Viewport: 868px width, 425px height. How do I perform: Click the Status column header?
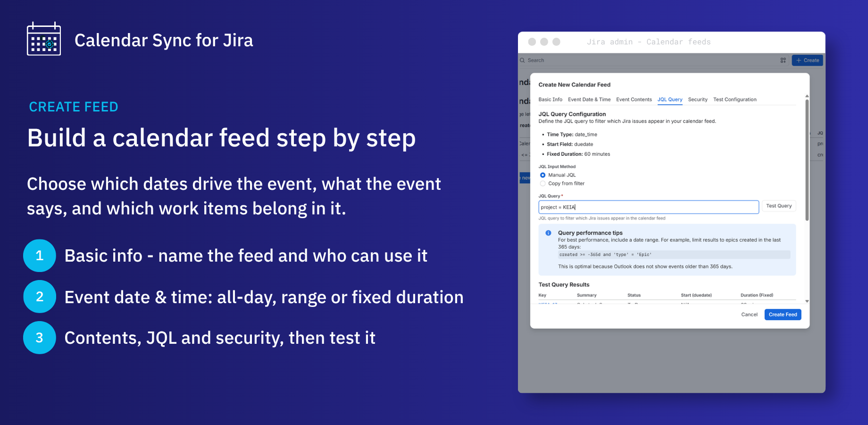(634, 295)
